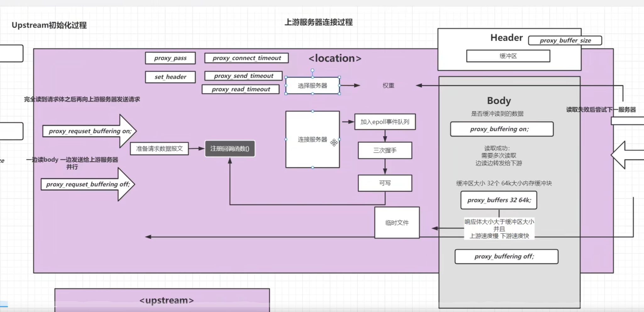644x312 pixels.
Task: Select the 加入epoll事件队列 node
Action: coord(385,122)
